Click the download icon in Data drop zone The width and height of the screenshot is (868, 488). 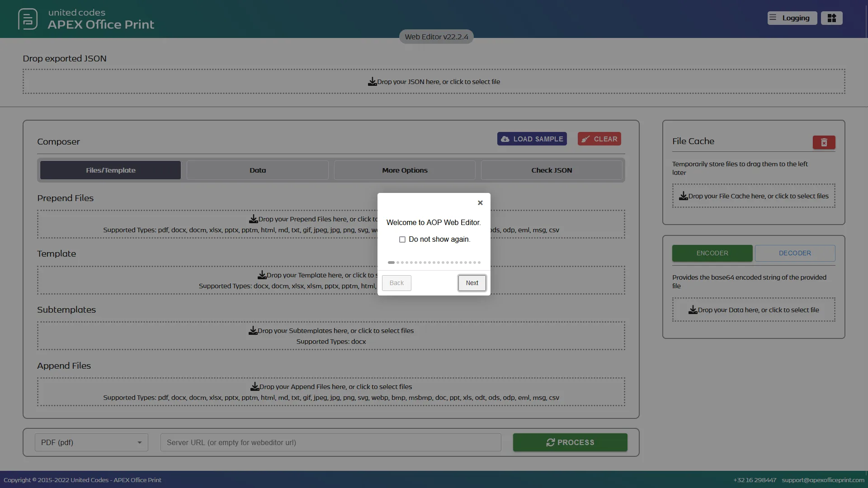(693, 310)
